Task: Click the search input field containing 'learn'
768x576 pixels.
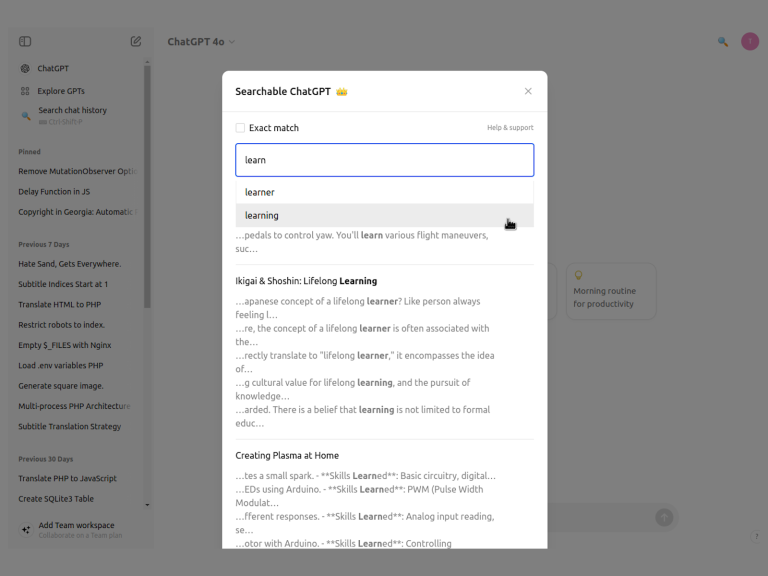Action: click(x=384, y=160)
